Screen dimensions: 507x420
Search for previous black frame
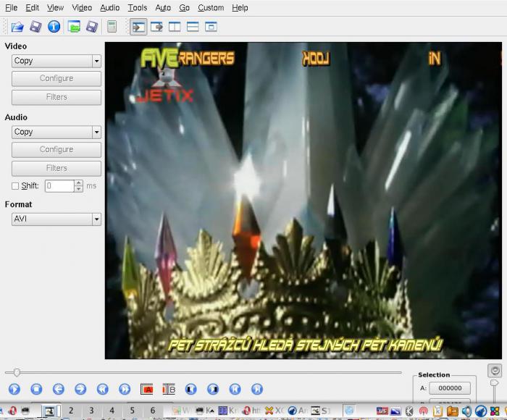(190, 389)
